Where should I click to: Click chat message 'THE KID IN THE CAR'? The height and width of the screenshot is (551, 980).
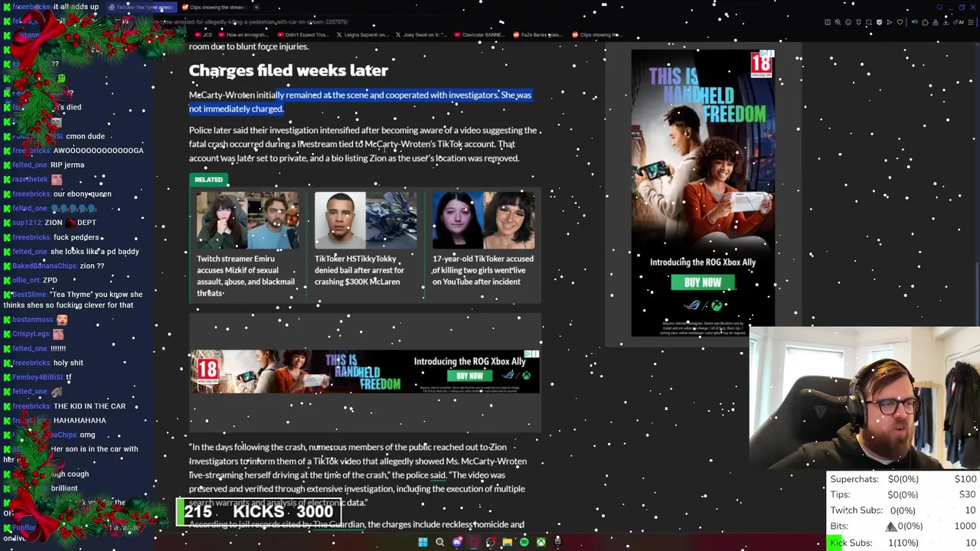point(90,406)
